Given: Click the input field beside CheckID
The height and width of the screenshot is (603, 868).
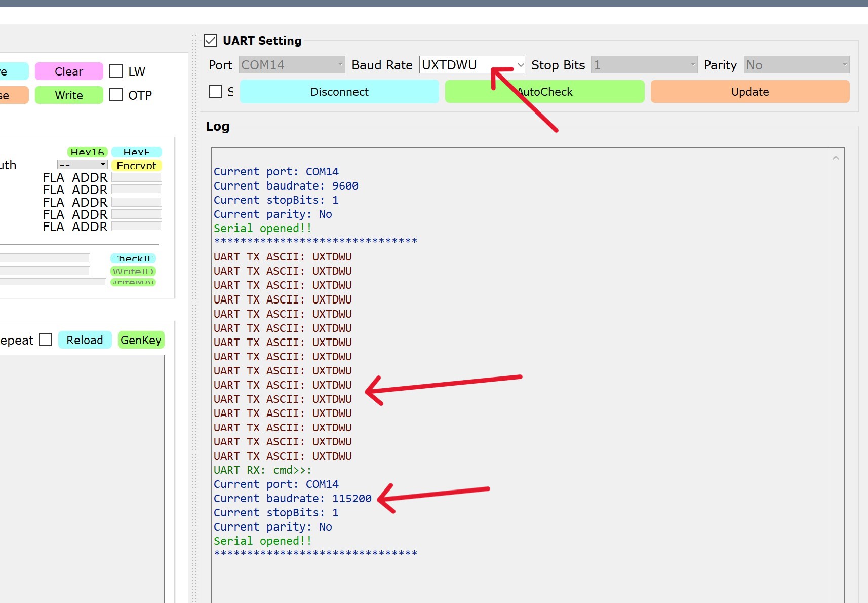Looking at the screenshot, I should tap(45, 258).
